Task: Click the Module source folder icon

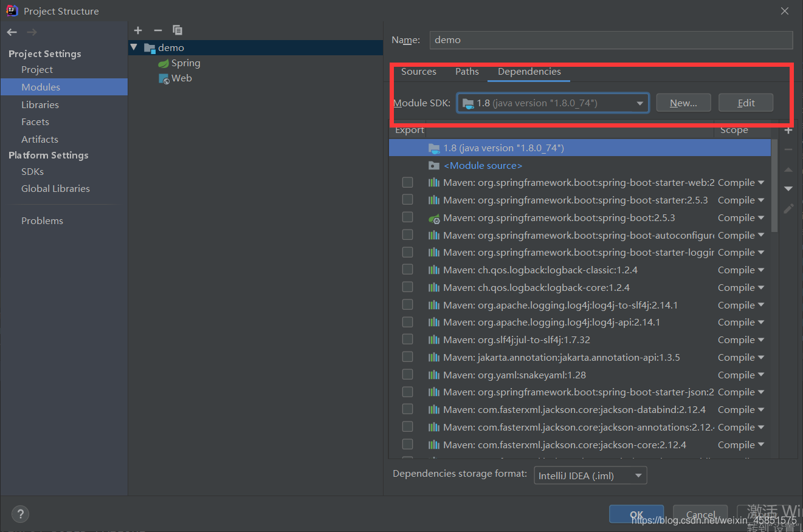Action: [433, 166]
